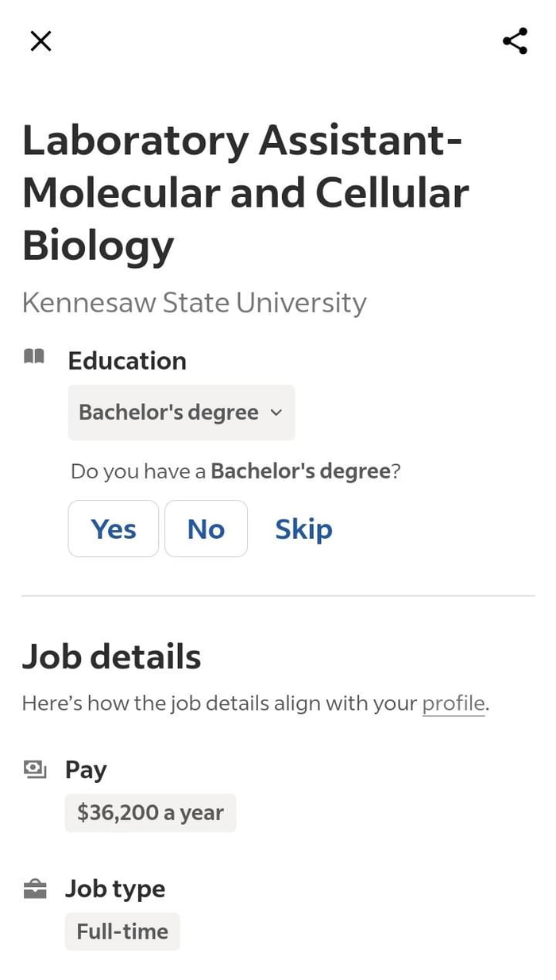The height and width of the screenshot is (980, 556).
Task: Expand the chevron beside Bachelor's degree chip
Action: (x=276, y=413)
